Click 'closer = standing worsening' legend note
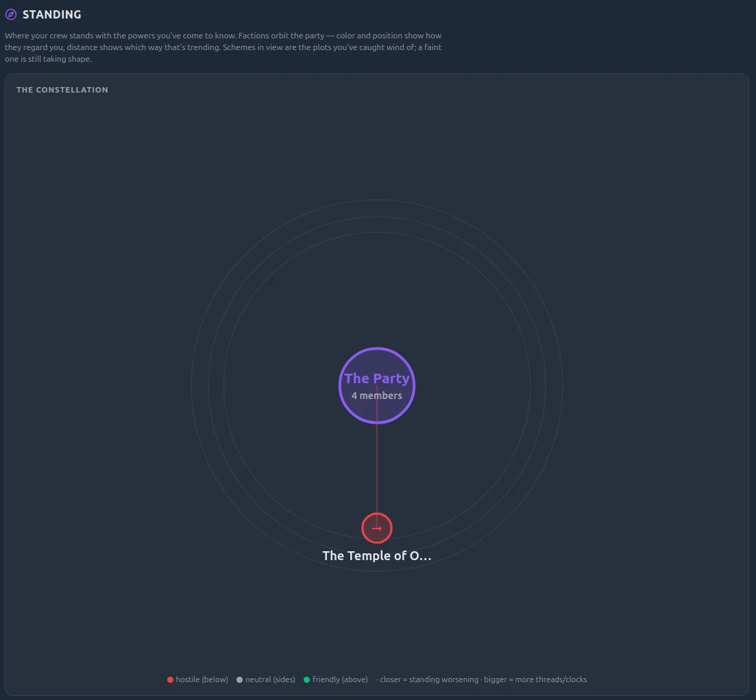The image size is (756, 700). tap(429, 679)
